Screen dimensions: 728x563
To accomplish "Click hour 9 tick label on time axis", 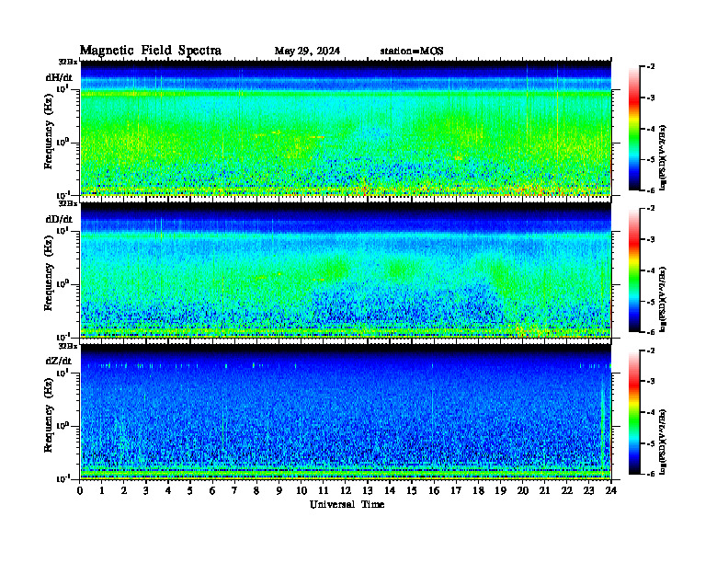I will coord(279,491).
